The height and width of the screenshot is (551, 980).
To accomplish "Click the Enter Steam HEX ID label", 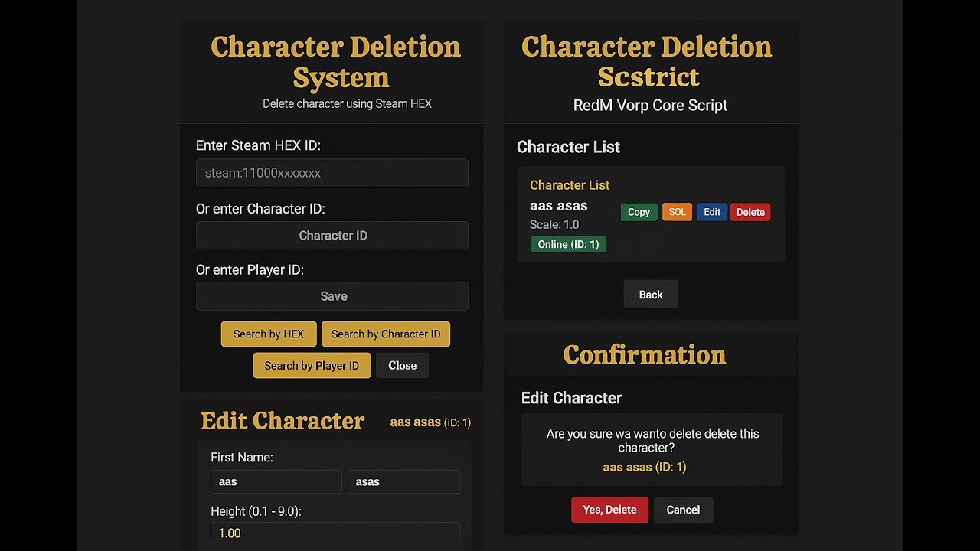I will [x=258, y=145].
